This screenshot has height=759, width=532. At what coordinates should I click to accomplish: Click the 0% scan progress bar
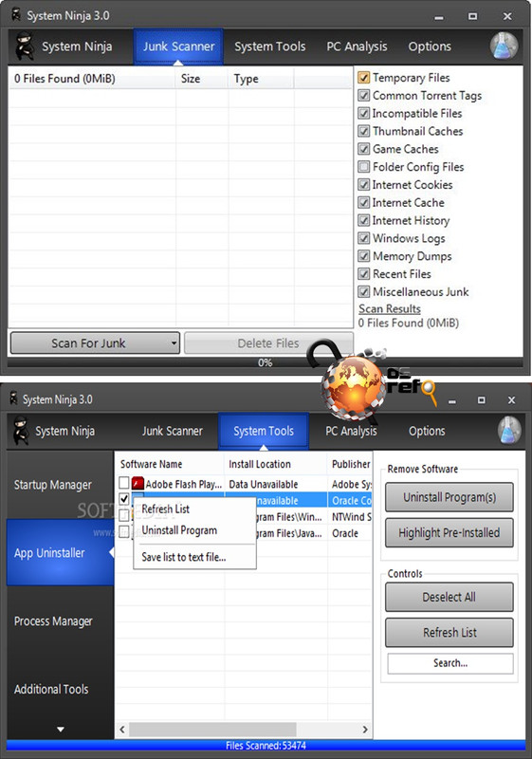[x=265, y=362]
